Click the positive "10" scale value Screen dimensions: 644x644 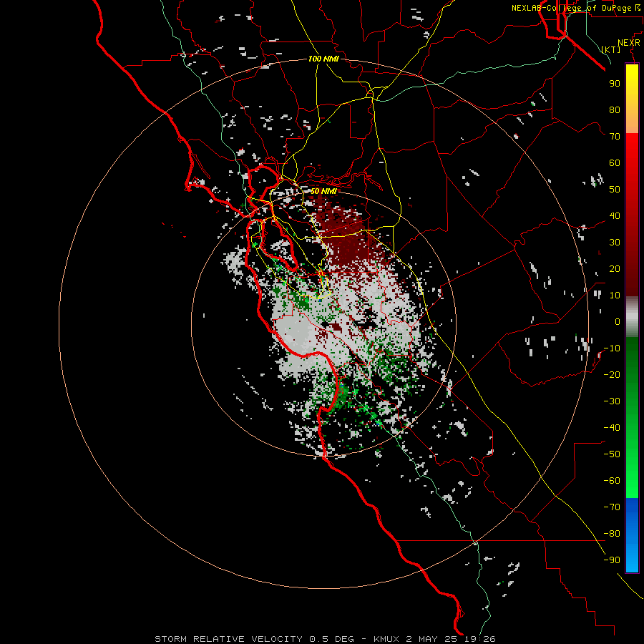pos(615,296)
